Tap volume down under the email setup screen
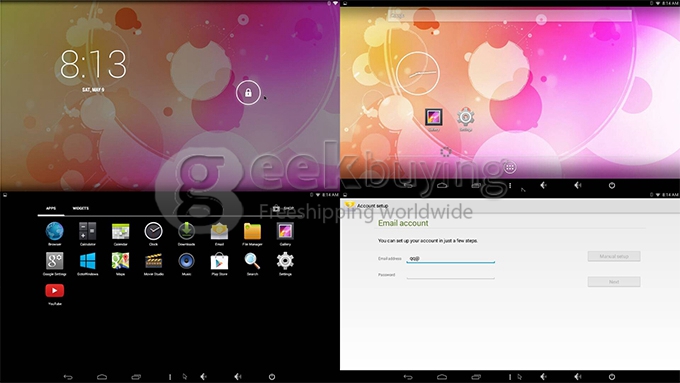This screenshot has height=383, width=680. click(543, 376)
